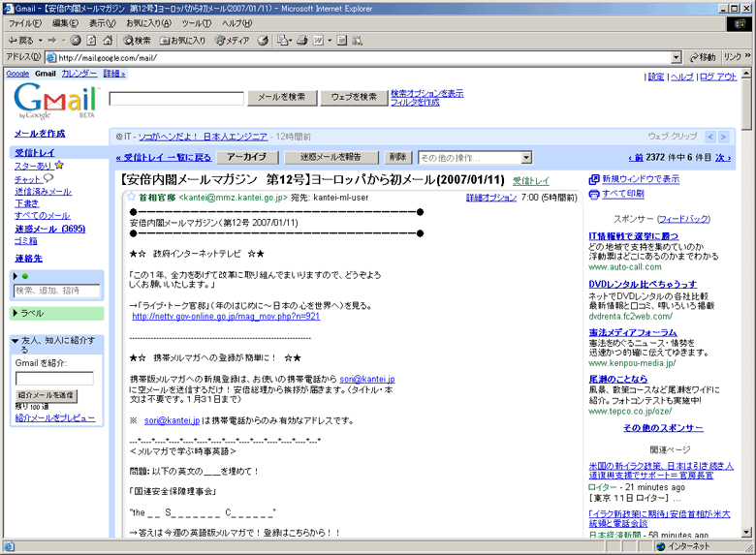Click the Windows flag logo in menu bar
756x555 pixels.
point(740,23)
